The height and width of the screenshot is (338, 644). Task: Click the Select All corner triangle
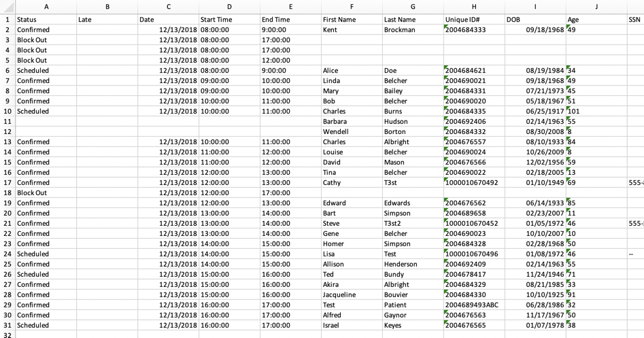tap(7, 7)
